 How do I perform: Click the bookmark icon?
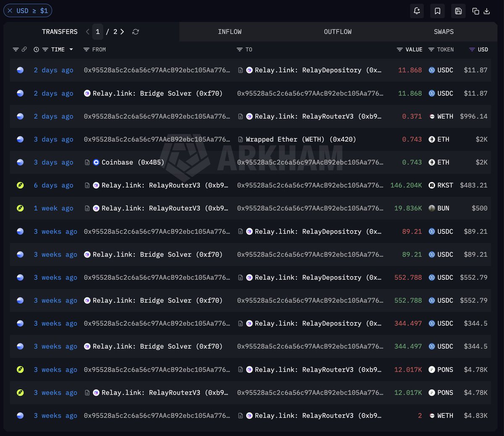pos(438,11)
